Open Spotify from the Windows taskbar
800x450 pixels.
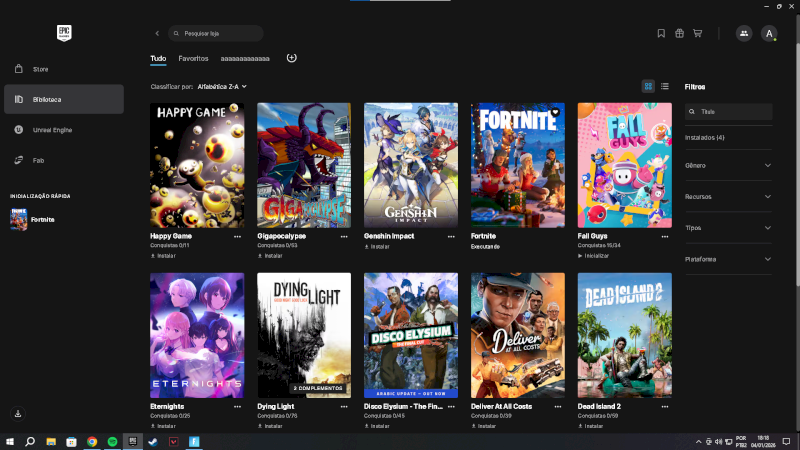112,441
